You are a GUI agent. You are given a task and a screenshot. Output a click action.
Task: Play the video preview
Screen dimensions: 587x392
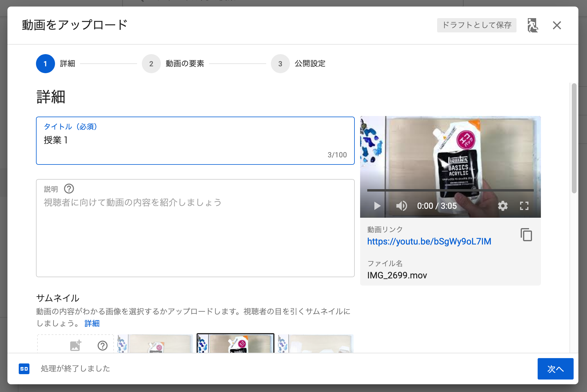pyautogui.click(x=377, y=206)
